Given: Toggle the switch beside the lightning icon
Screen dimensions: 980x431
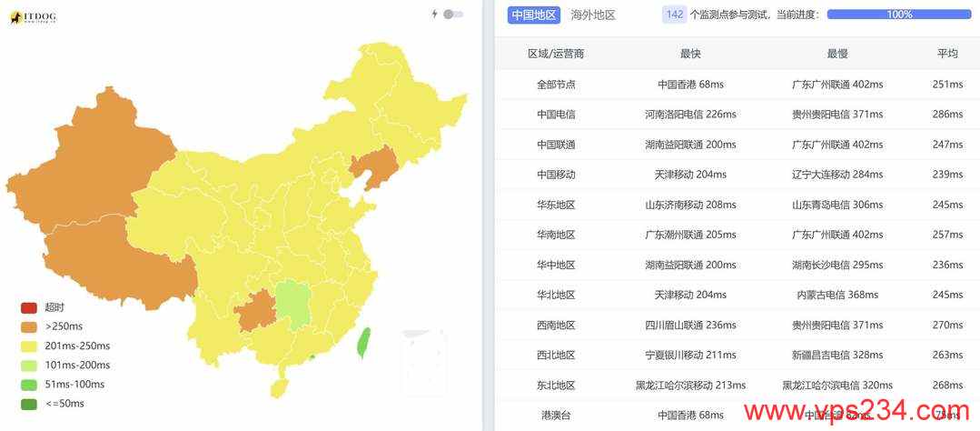Looking at the screenshot, I should point(453,15).
